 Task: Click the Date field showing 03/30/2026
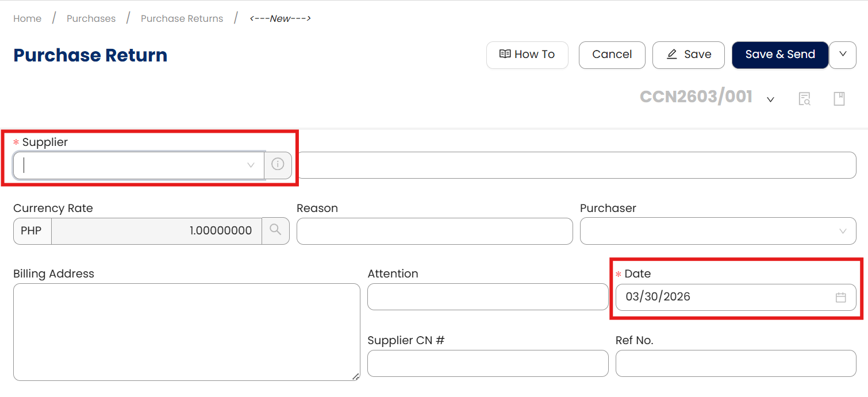tap(736, 297)
